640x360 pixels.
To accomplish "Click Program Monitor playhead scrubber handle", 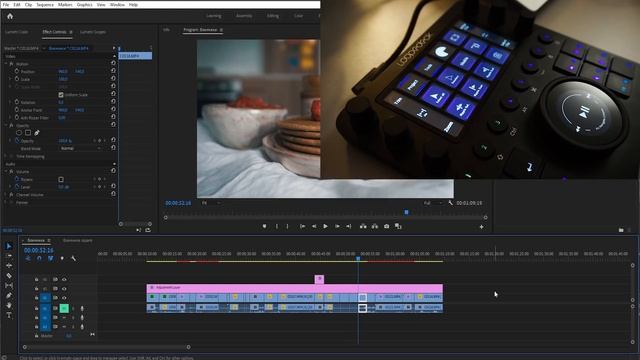I will click(x=406, y=212).
